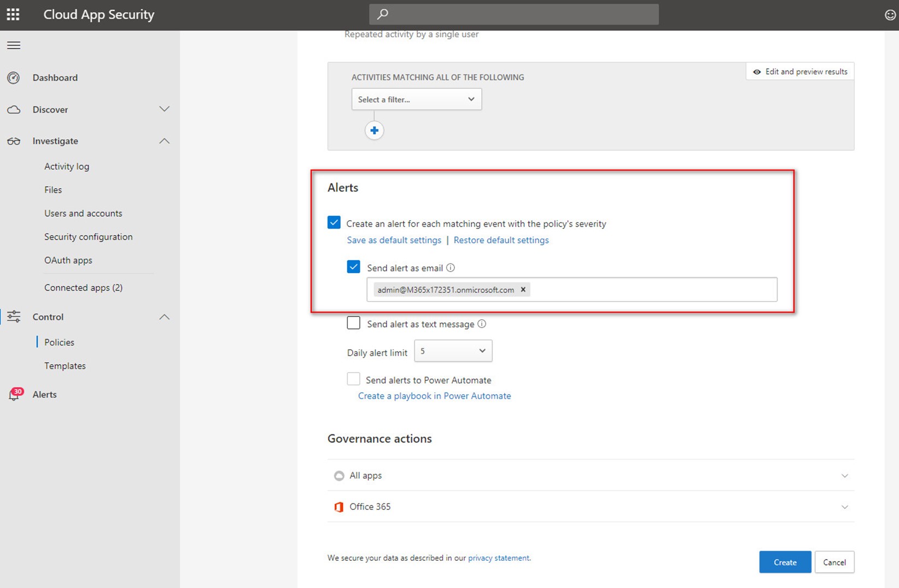Click the All apps circle icon

(339, 476)
